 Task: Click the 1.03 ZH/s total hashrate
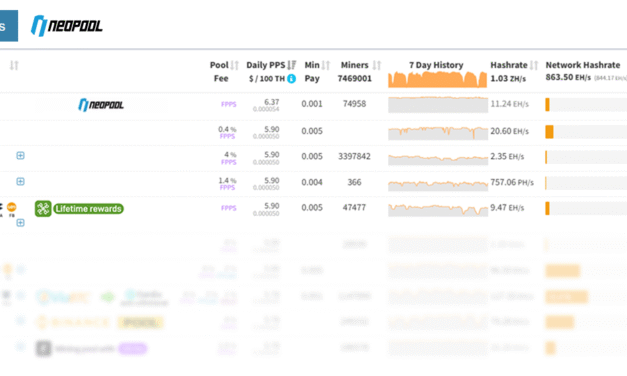508,78
